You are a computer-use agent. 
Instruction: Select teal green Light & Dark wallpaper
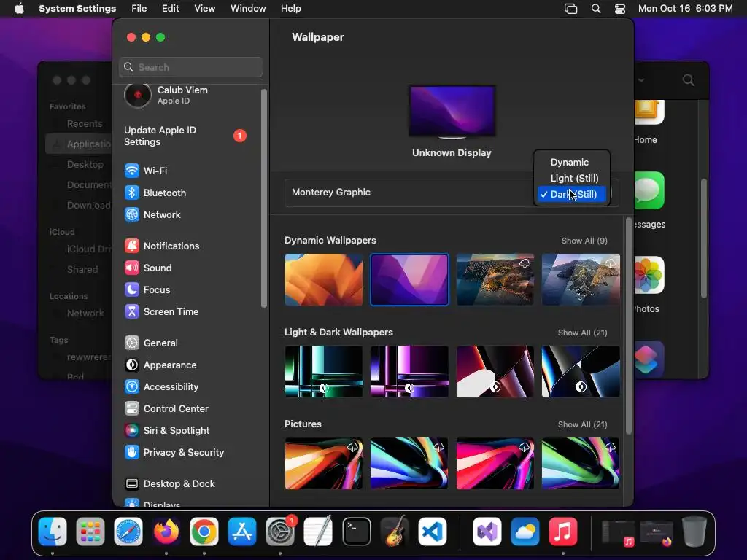point(323,371)
